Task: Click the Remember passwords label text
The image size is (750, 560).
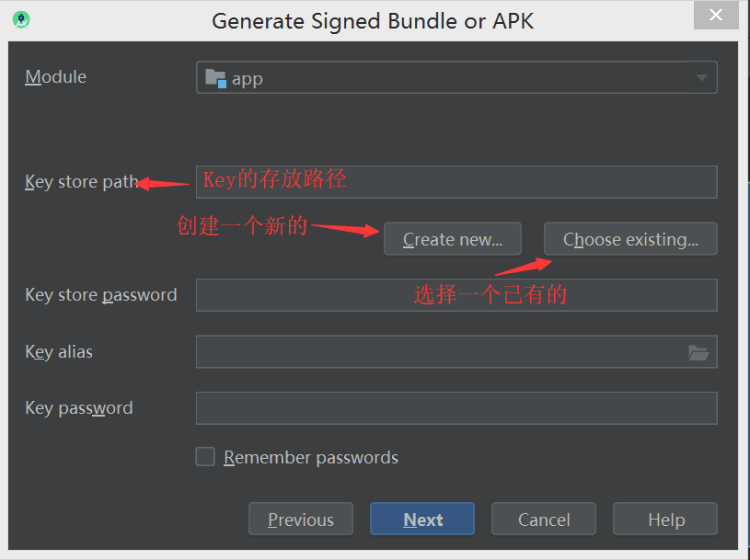Action: click(x=311, y=458)
